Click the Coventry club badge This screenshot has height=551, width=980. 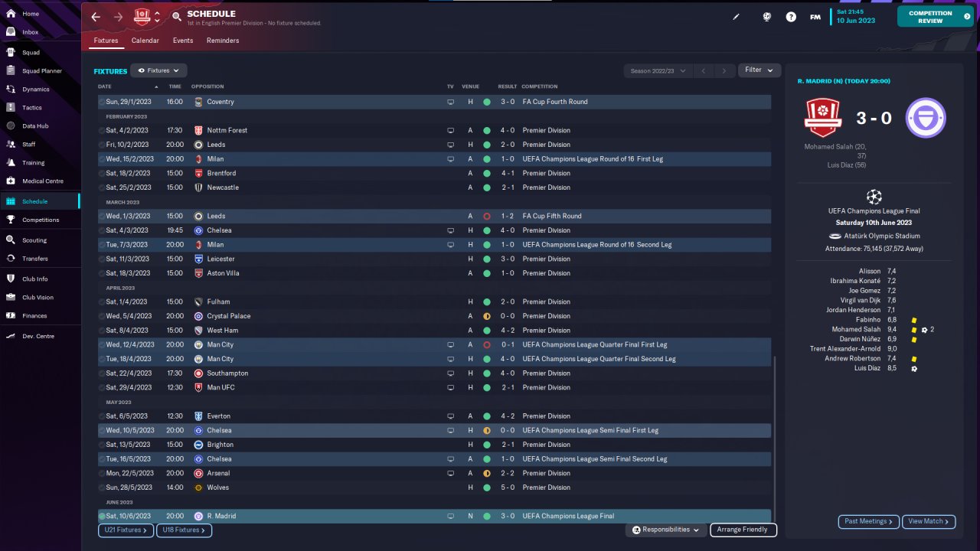click(198, 102)
